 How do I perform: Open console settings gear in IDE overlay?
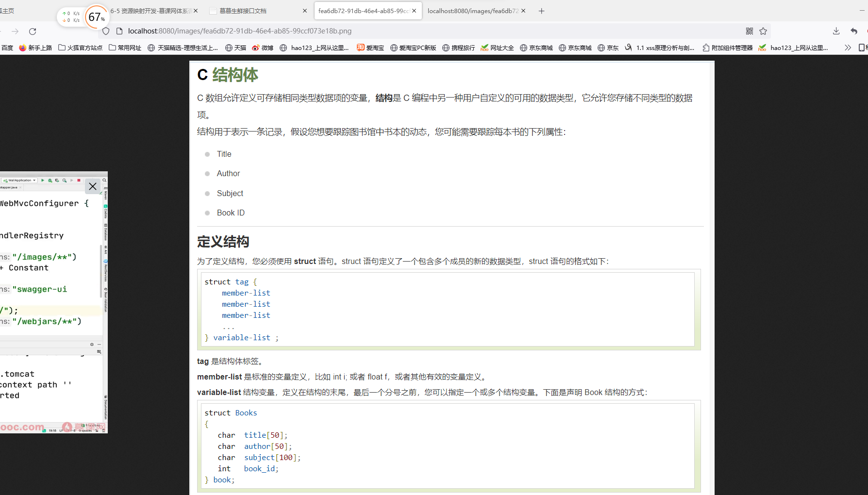92,345
